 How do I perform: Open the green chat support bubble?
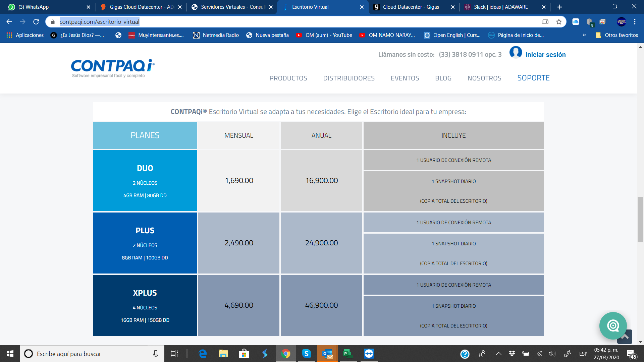[613, 325]
